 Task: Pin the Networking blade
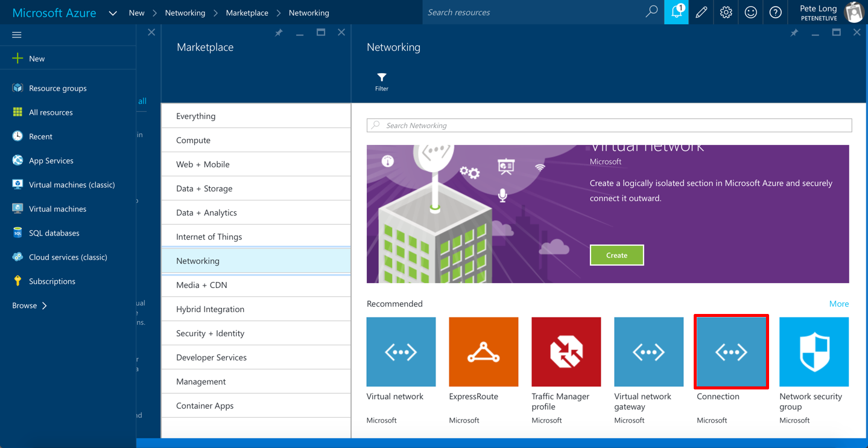pos(794,33)
